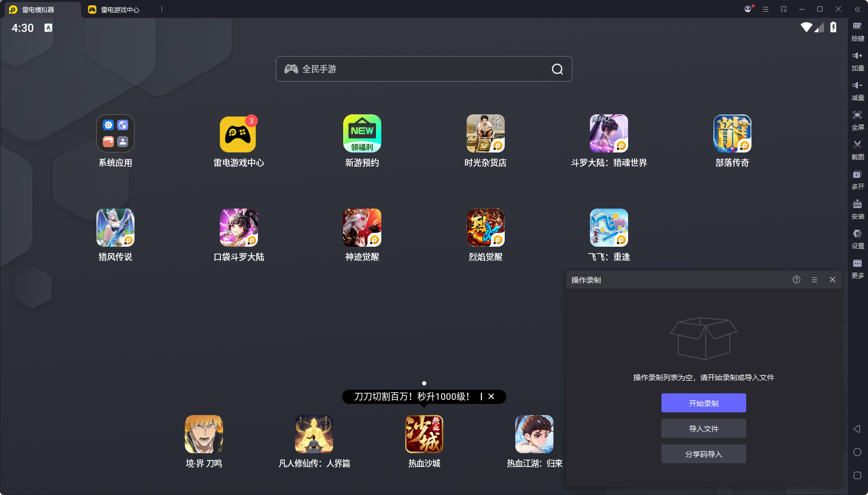Open the 多开 multi-instance tool

point(857,179)
